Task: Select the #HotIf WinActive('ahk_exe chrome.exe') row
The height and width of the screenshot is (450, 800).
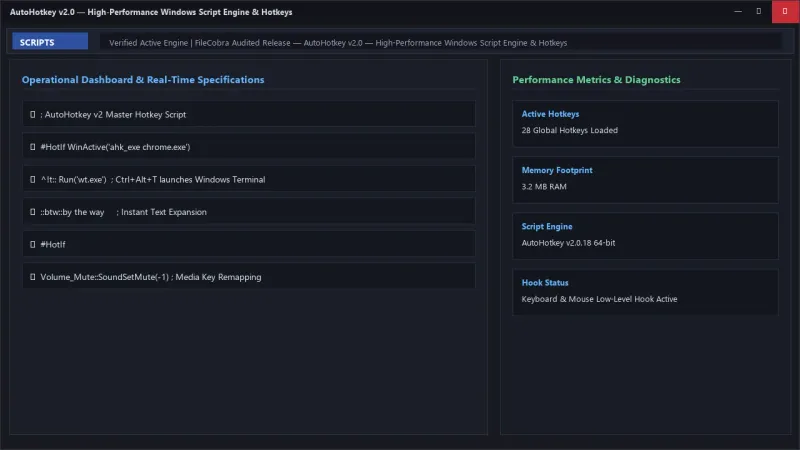Action: coord(249,146)
